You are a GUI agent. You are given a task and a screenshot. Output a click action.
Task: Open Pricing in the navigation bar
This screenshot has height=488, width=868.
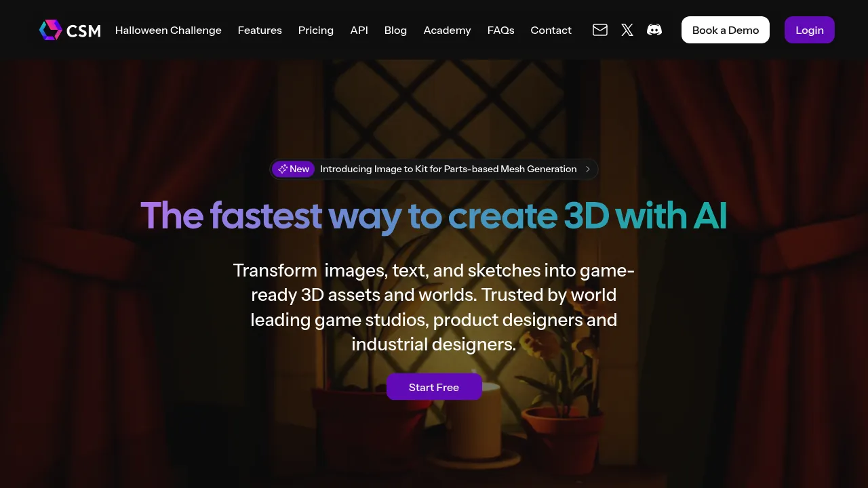[x=316, y=30]
